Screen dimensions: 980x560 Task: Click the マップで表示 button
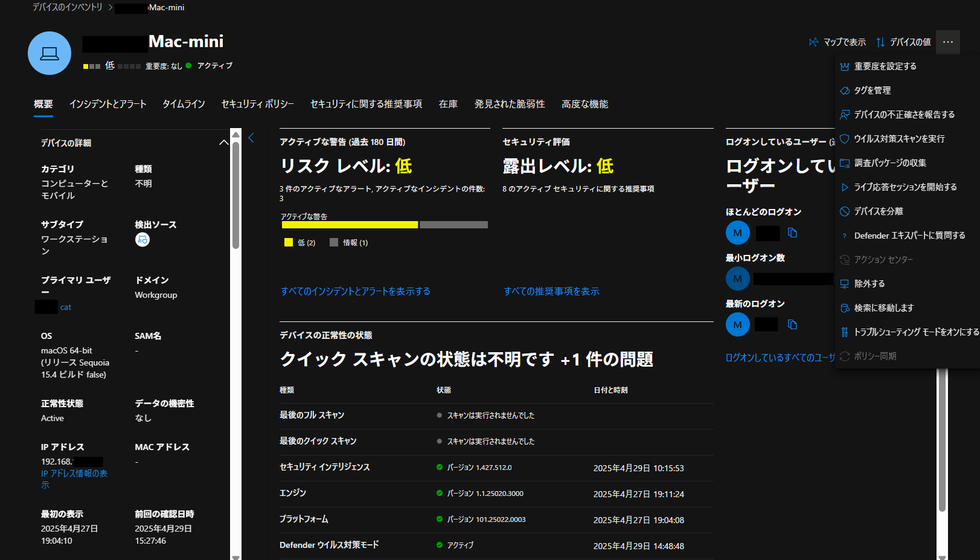point(838,42)
